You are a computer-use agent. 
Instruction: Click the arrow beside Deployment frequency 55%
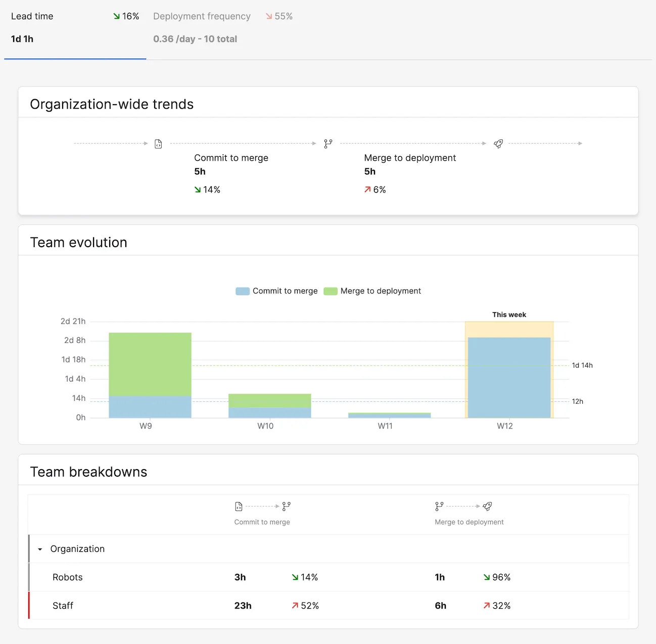[269, 17]
